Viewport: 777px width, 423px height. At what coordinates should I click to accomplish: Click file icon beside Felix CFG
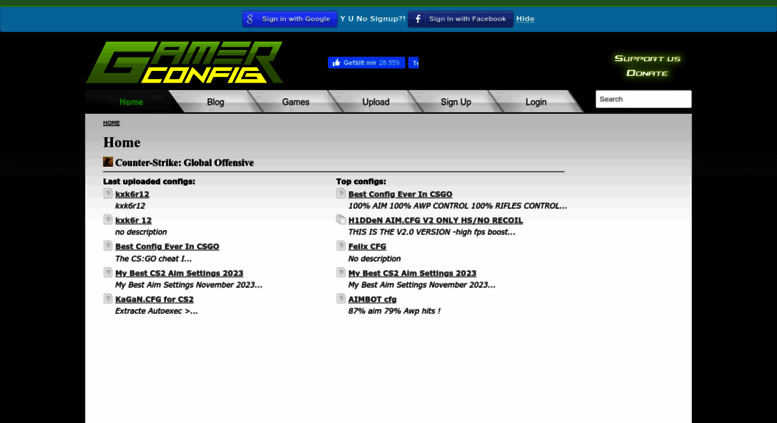tap(341, 246)
